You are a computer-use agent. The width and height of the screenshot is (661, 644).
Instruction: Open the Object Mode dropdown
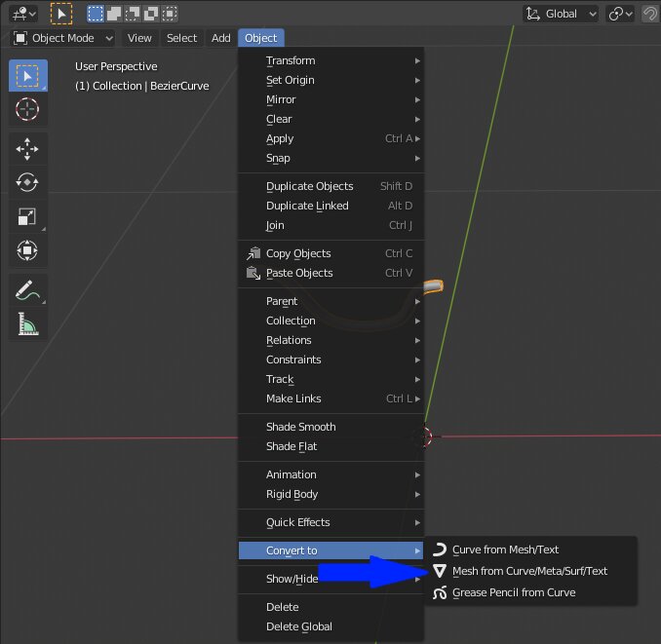[63, 38]
